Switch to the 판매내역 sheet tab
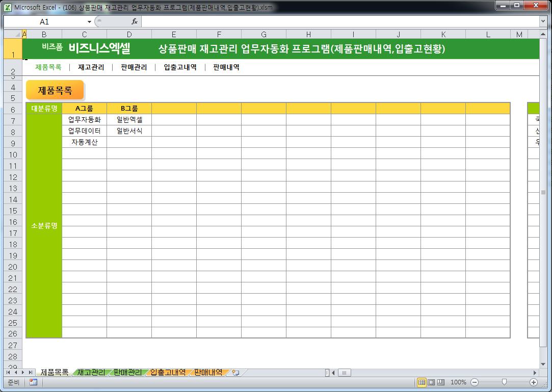This screenshot has height=392, width=552. 208,372
